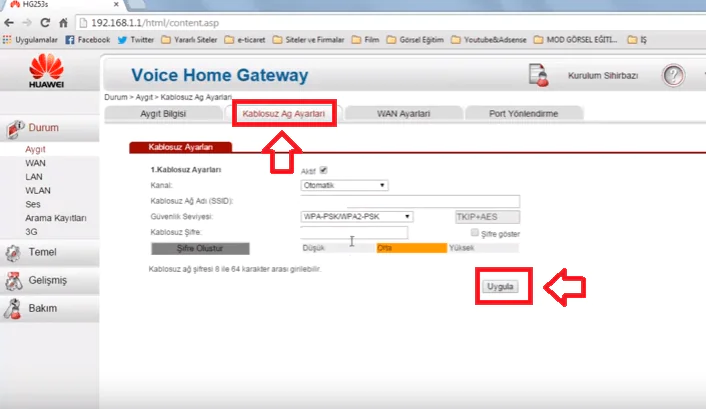Toggle the Aktif wireless checkbox
This screenshot has height=409, width=706.
coord(323,170)
